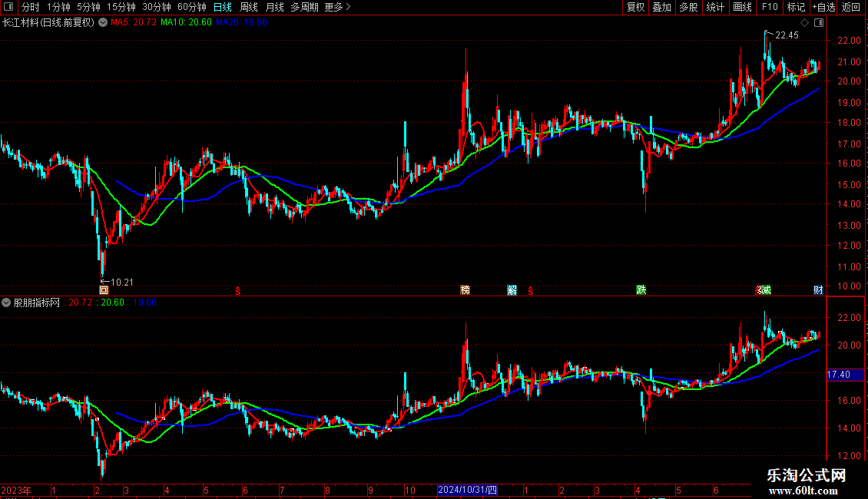Click the 2024/10/31/四 date label

click(x=467, y=490)
